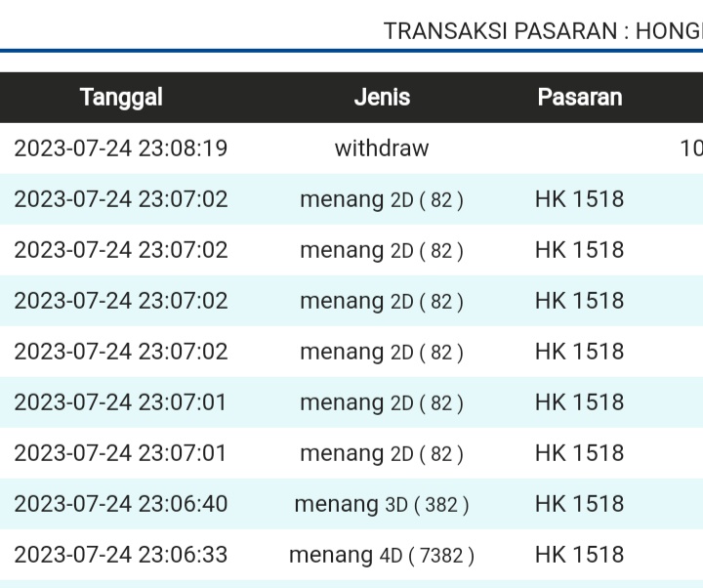Screen dimensions: 703x588
Task: Click the withdraw transaction type cell
Action: [x=382, y=148]
